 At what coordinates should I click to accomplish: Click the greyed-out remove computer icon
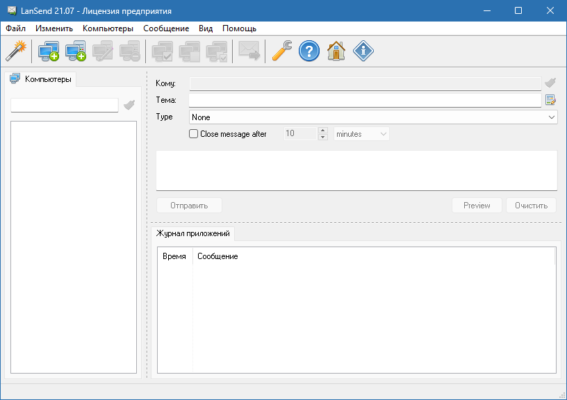130,51
